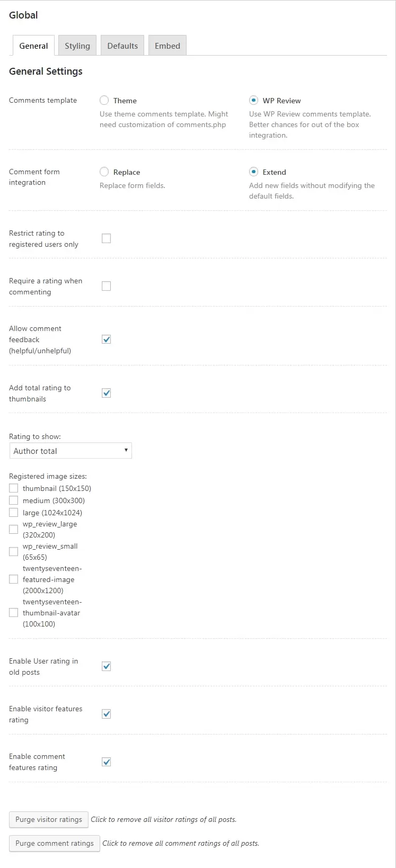Click the Purge visitor ratings button

[49, 819]
